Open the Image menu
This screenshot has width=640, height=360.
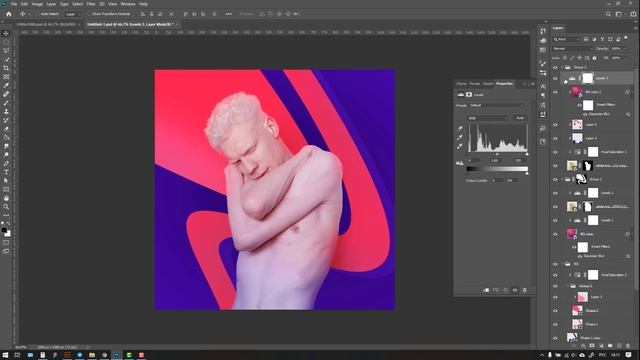click(37, 4)
